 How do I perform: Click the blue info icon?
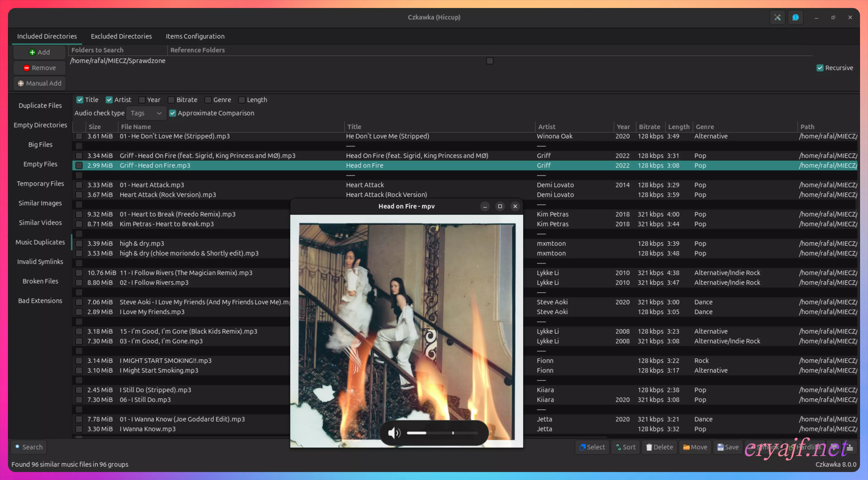tap(795, 18)
